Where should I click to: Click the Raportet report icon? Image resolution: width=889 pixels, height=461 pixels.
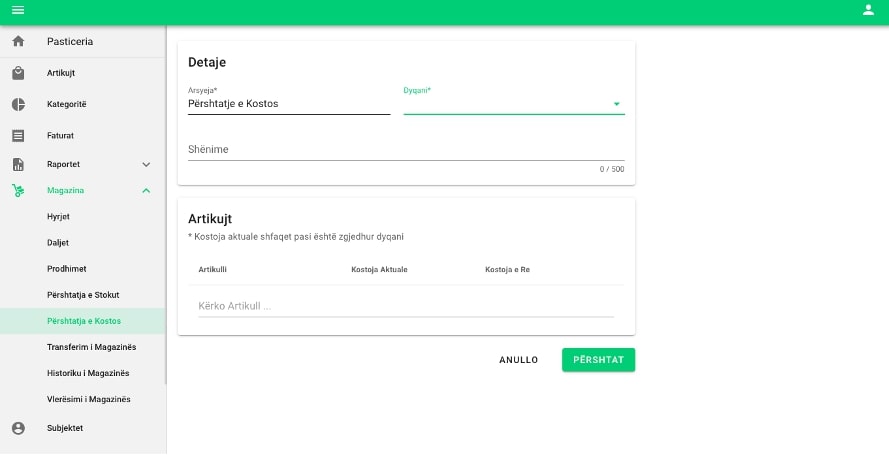18,164
